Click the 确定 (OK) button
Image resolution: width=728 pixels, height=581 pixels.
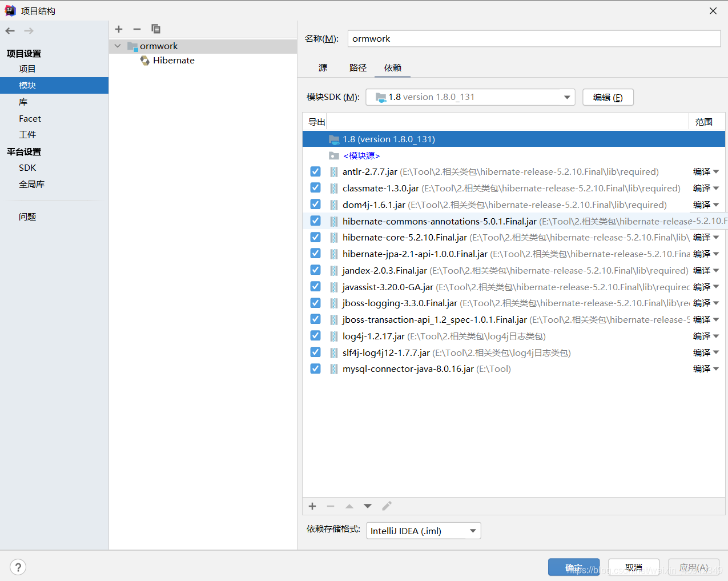coord(574,567)
